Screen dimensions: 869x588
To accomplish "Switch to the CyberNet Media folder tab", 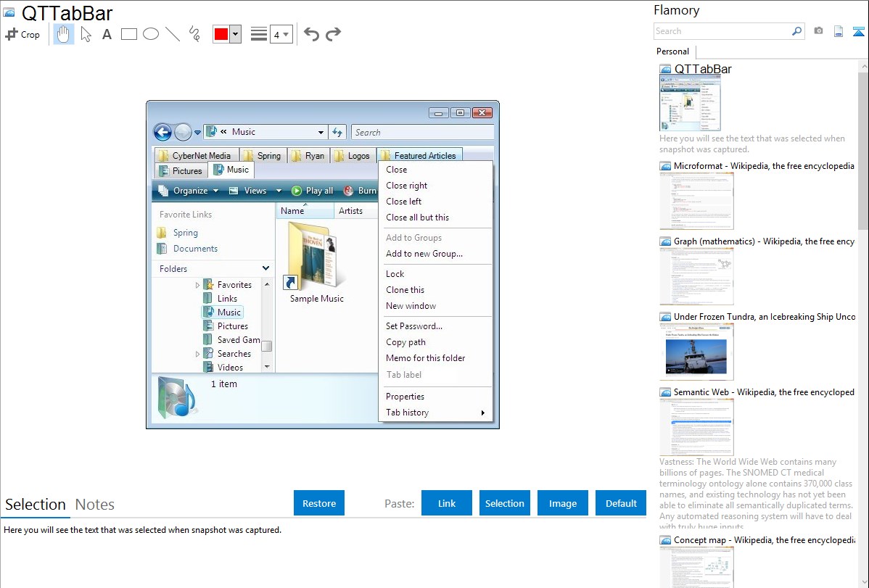I will pyautogui.click(x=195, y=156).
